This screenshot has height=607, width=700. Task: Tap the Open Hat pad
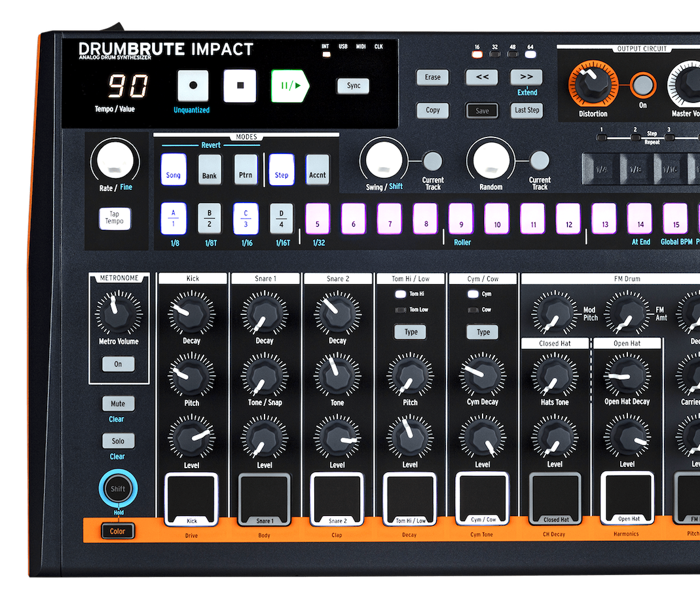[627, 498]
